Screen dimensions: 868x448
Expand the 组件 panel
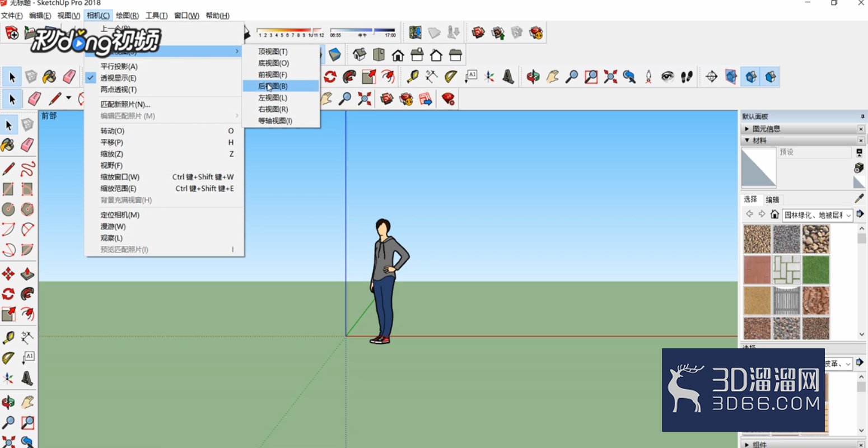(x=748, y=445)
